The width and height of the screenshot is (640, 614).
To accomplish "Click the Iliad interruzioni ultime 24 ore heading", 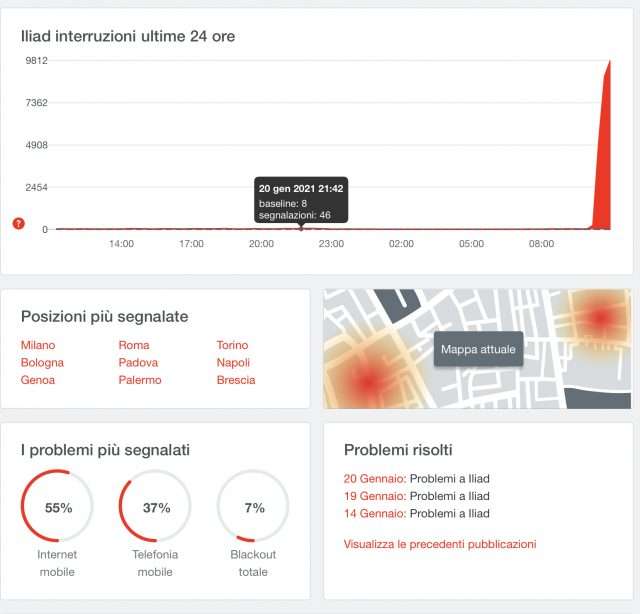I will pos(128,36).
